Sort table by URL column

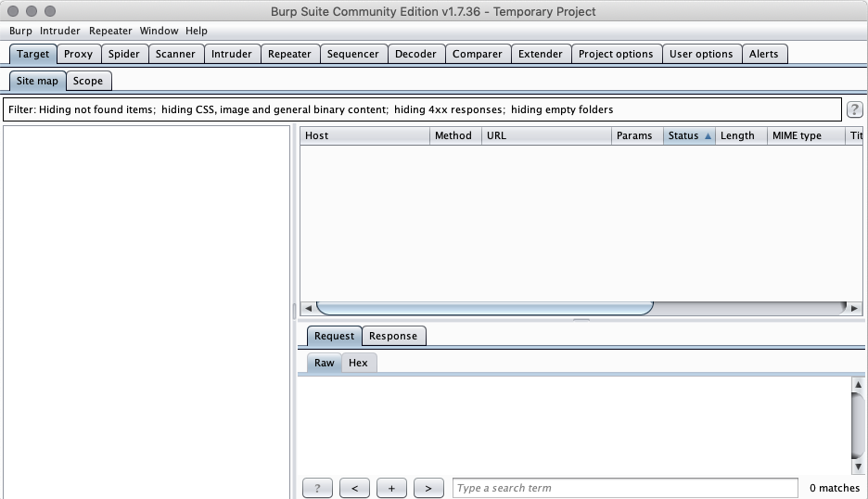point(546,135)
